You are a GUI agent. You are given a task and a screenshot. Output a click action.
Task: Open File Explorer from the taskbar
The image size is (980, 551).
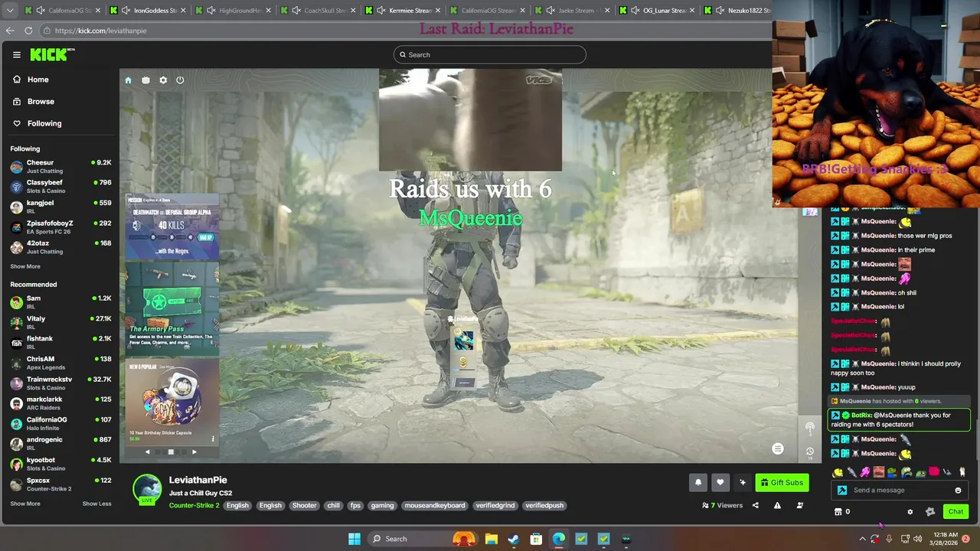click(491, 539)
